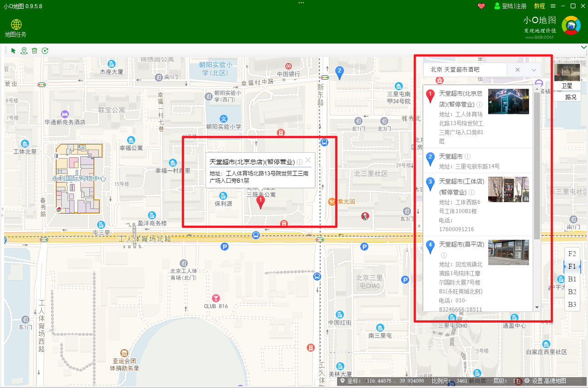Click the 小O地图 colorful globe logo
Viewport: 588px width, 388px height.
pos(571,25)
